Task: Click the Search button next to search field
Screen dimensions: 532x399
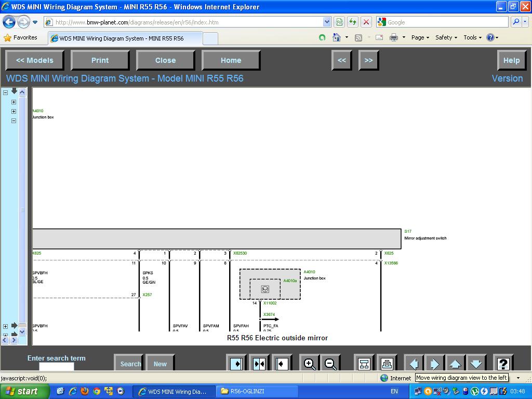Action: point(130,364)
